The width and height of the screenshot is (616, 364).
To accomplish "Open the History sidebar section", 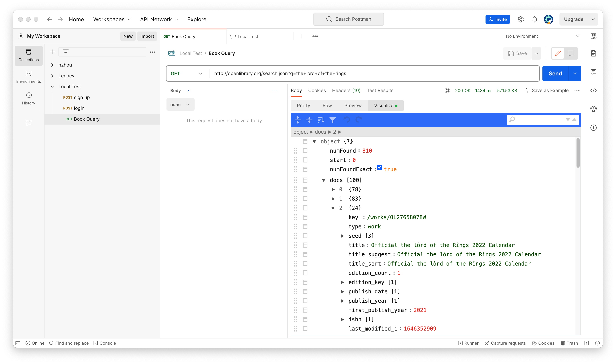I will pyautogui.click(x=28, y=99).
